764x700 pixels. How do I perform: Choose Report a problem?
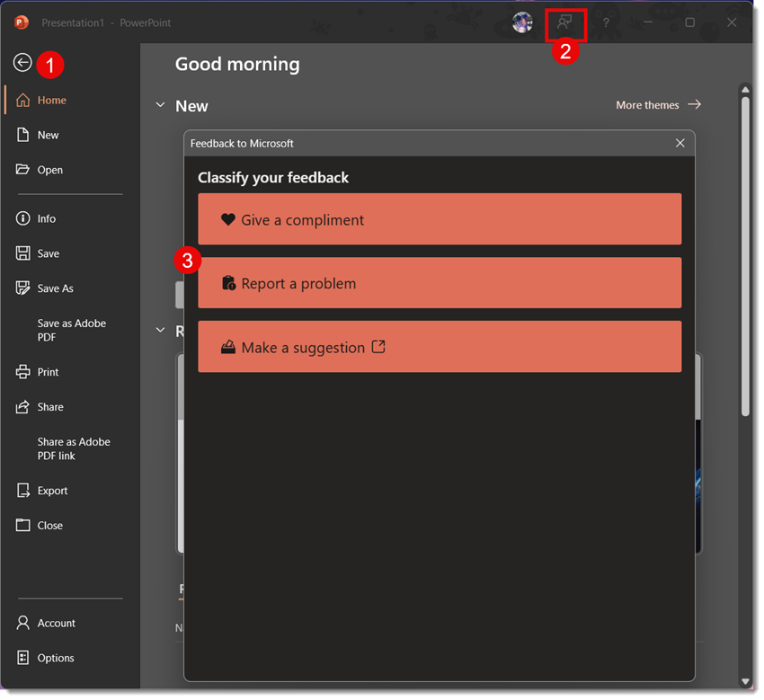coord(440,283)
